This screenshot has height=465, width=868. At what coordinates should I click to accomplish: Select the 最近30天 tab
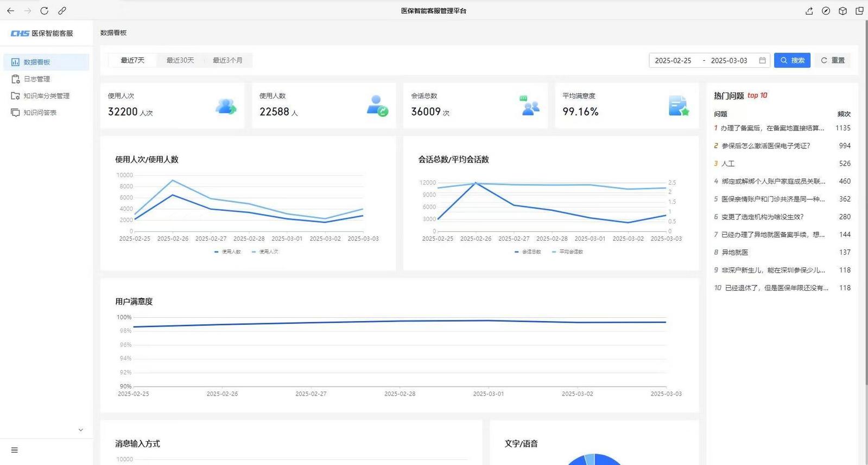(180, 60)
